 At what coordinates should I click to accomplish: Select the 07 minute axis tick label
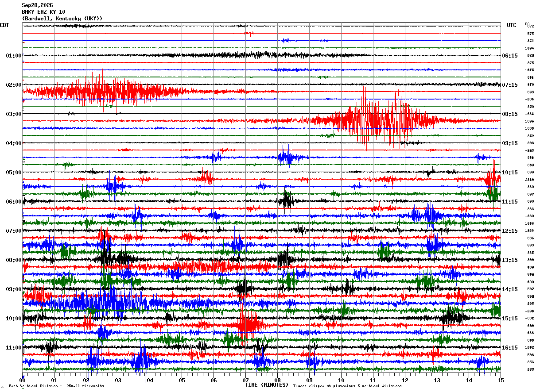(245, 380)
